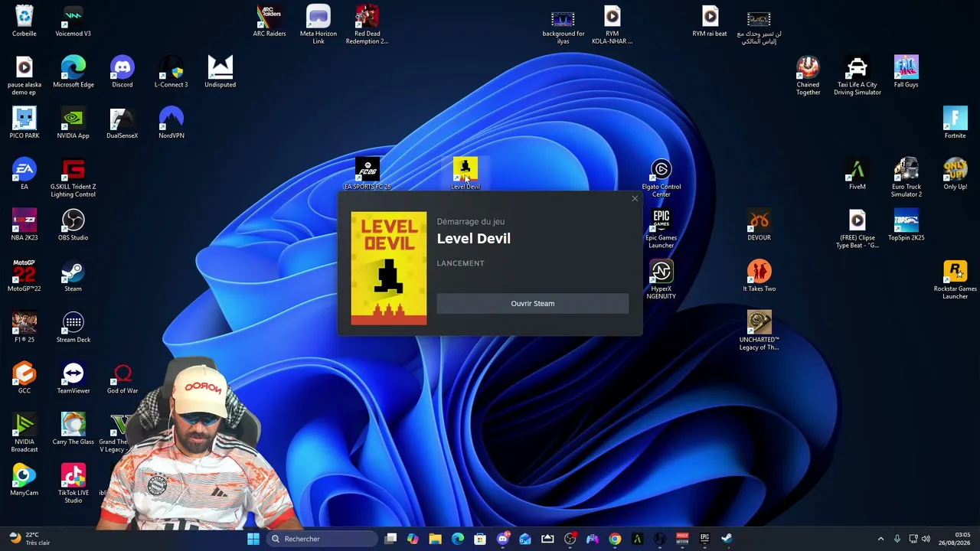Select the TopSpin 2K25 desktop icon
This screenshot has height=551, width=980.
(906, 225)
